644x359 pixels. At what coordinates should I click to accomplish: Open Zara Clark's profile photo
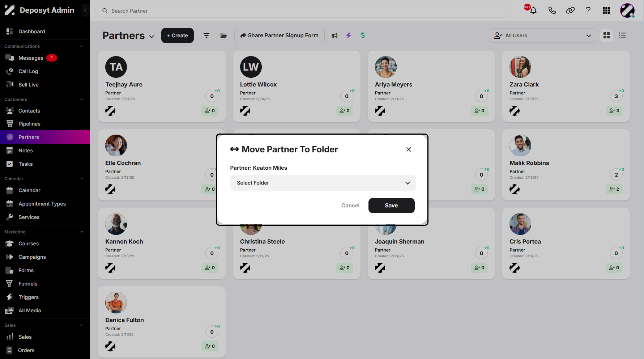tap(520, 67)
